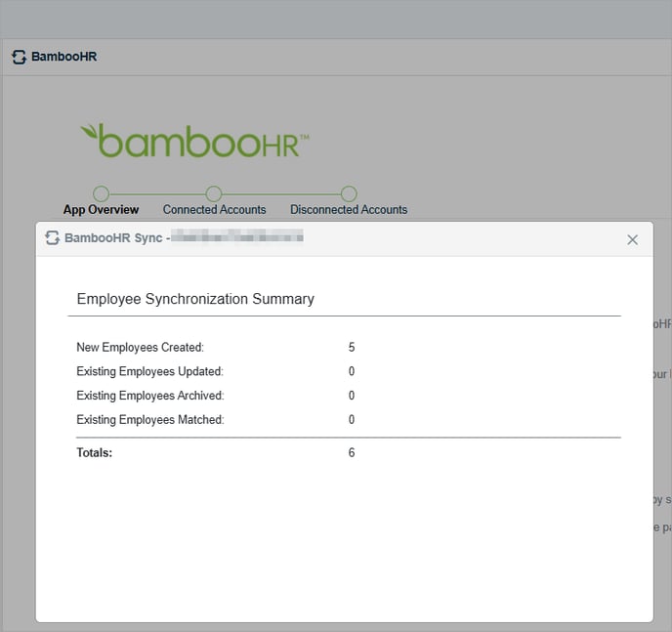Screen dimensions: 672x632
Task: Click the Existing Employees Updated label
Action: 150,371
